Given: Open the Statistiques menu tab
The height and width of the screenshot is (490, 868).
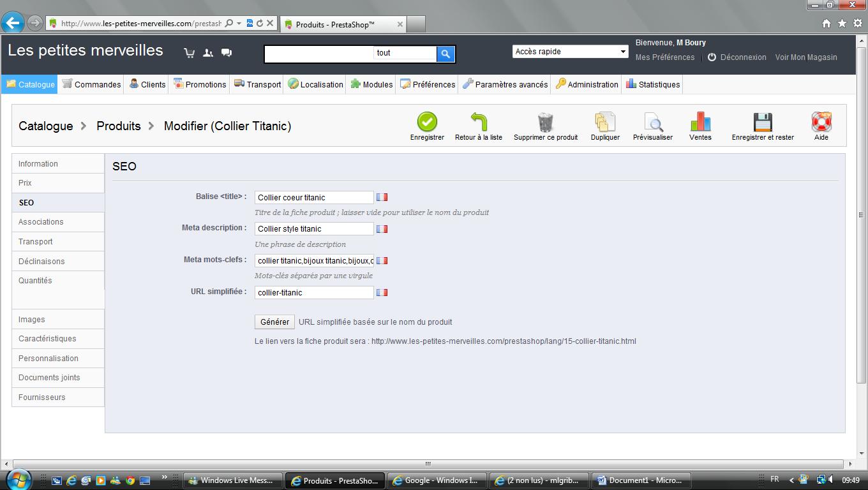Looking at the screenshot, I should [x=653, y=84].
